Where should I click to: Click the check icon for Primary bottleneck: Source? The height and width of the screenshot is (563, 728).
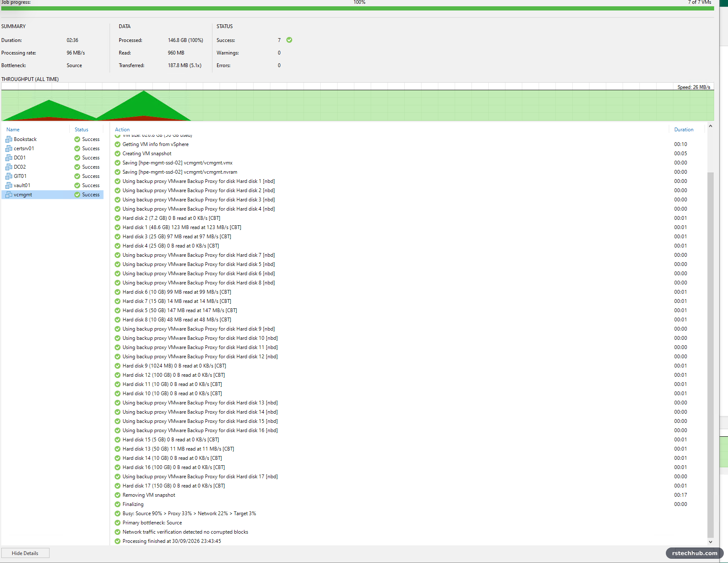tap(118, 523)
